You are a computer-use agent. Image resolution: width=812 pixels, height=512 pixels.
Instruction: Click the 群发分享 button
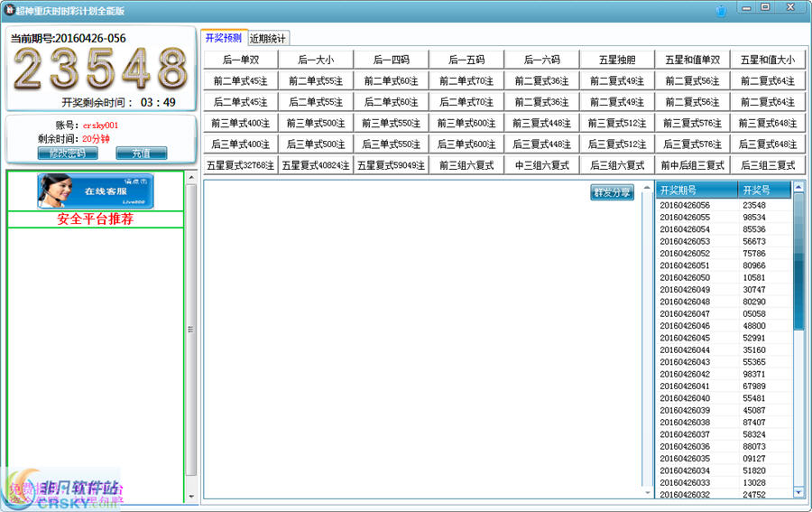(x=612, y=192)
